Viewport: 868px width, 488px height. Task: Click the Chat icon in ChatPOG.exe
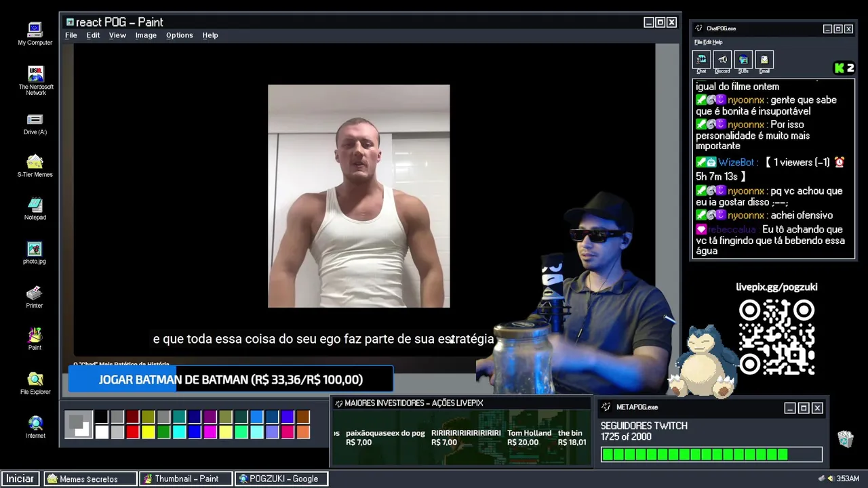[x=701, y=61]
